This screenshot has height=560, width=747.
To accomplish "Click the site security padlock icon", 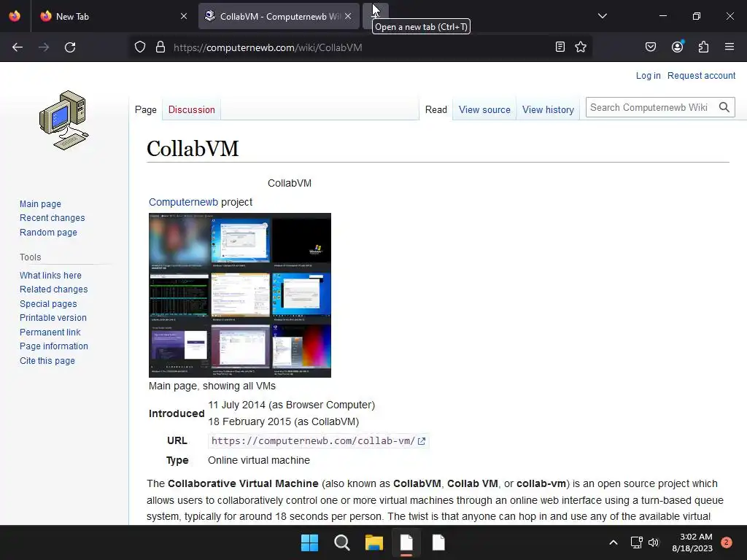I will click(160, 47).
